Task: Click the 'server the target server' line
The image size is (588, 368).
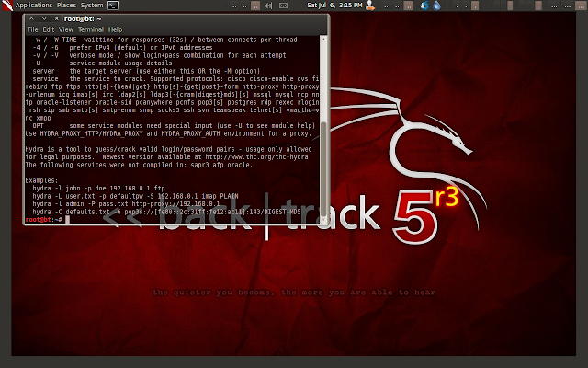Action: (146, 71)
